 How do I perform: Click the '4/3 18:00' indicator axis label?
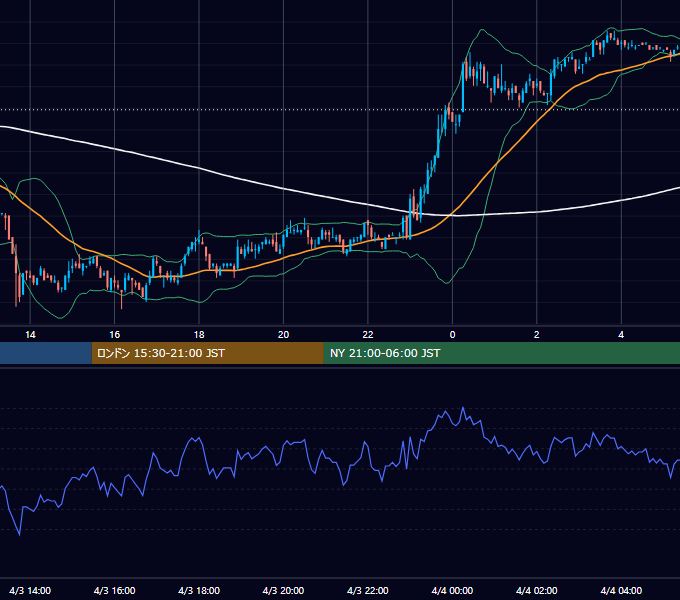pyautogui.click(x=199, y=590)
